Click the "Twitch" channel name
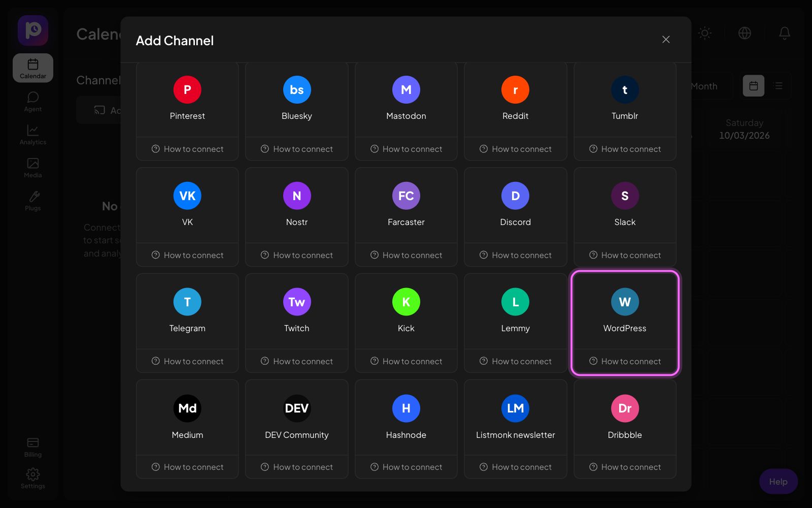 click(297, 328)
